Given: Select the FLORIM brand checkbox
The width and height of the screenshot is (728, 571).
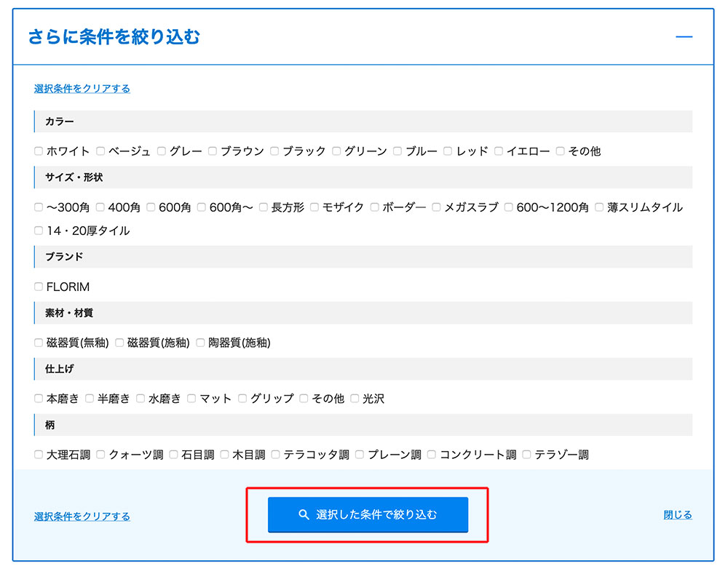Looking at the screenshot, I should click(39, 287).
